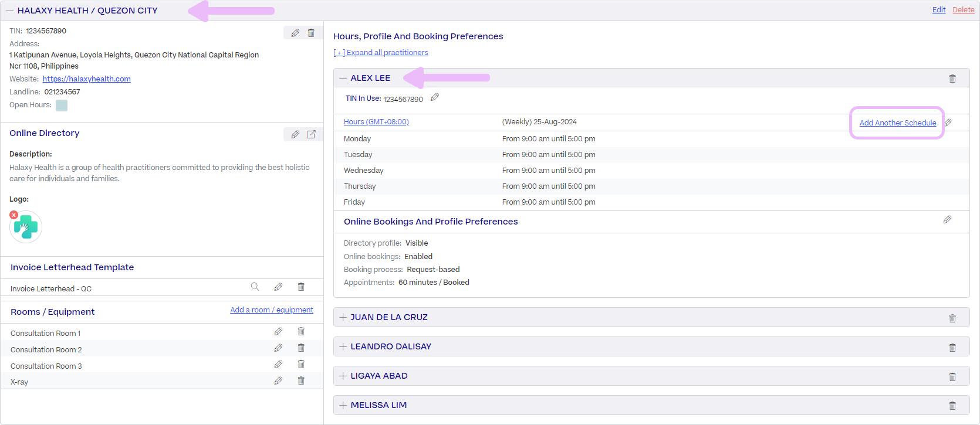
Task: Collapse Halaxy Health / Quezon City section
Action: coord(10,11)
